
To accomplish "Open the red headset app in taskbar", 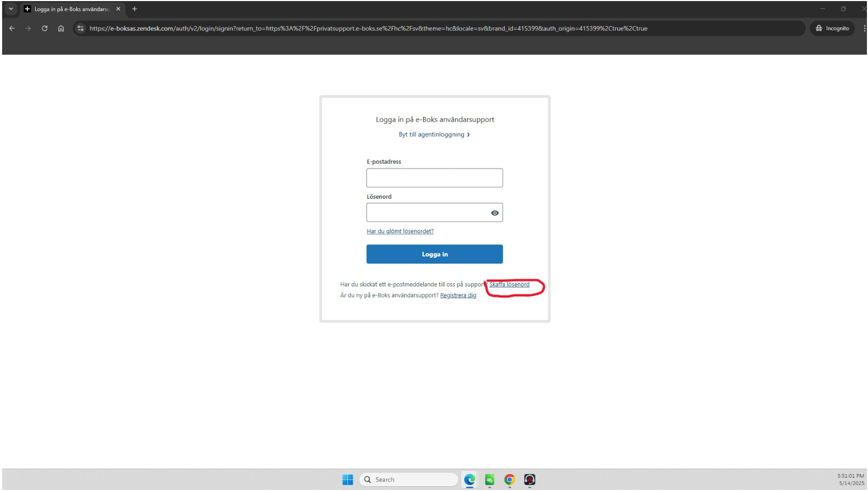I will 530,480.
